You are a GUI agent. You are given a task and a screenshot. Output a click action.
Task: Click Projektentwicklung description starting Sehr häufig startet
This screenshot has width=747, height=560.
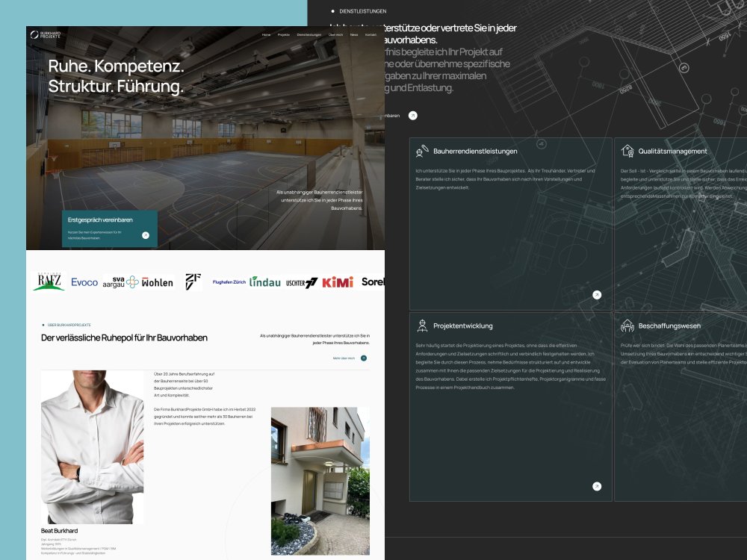click(511, 366)
